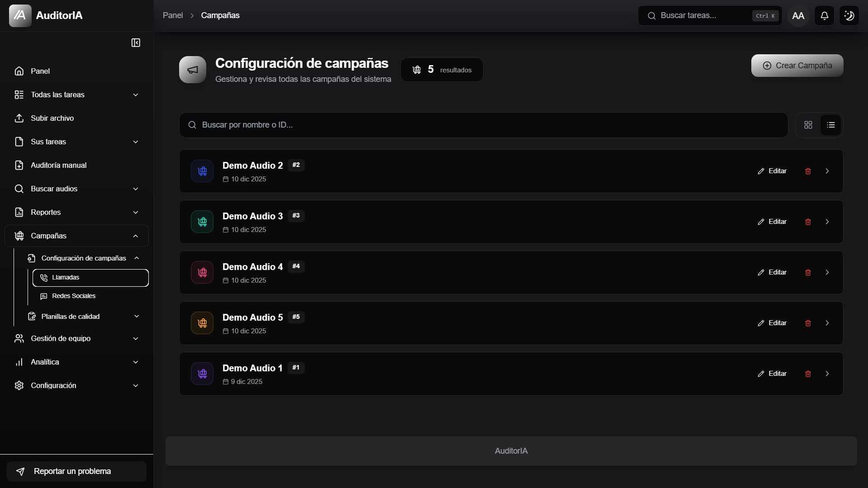Delete the Demo Audio 3 campaign
Image resolution: width=868 pixels, height=488 pixels.
[808, 222]
